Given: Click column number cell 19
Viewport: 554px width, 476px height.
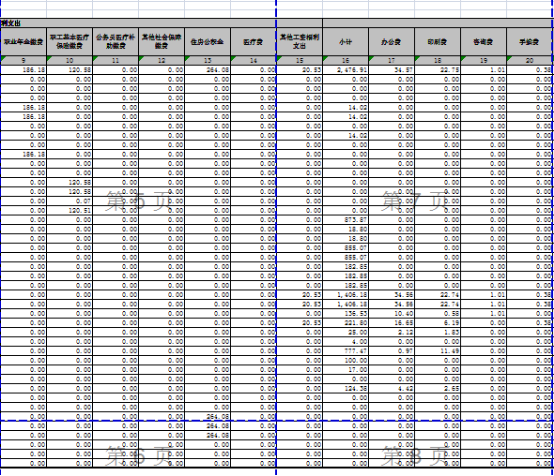Looking at the screenshot, I should [483, 60].
